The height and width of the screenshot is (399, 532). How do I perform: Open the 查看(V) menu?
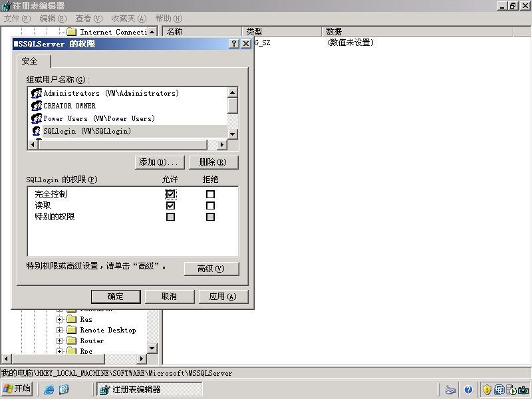click(x=88, y=19)
